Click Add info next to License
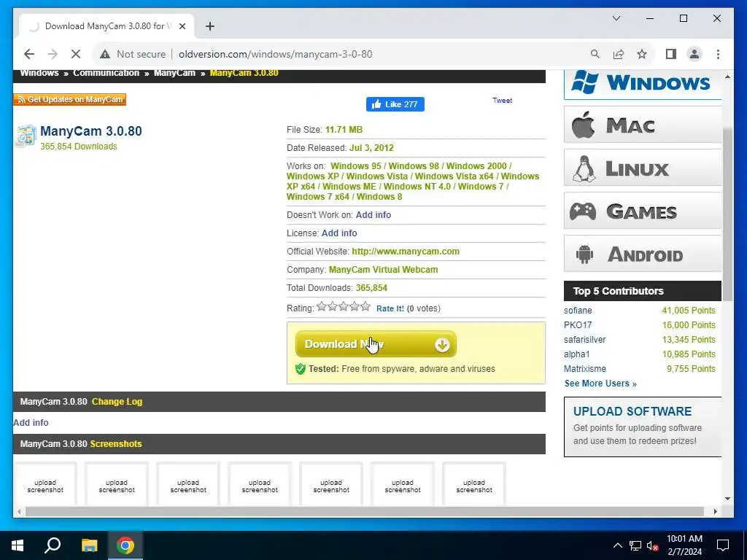 pyautogui.click(x=339, y=233)
